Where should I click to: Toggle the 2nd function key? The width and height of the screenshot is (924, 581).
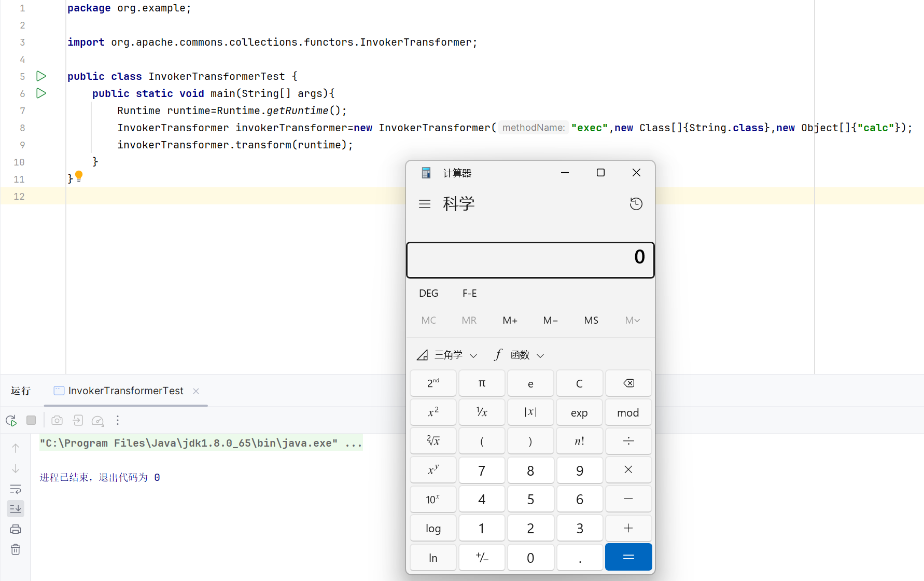click(x=433, y=383)
